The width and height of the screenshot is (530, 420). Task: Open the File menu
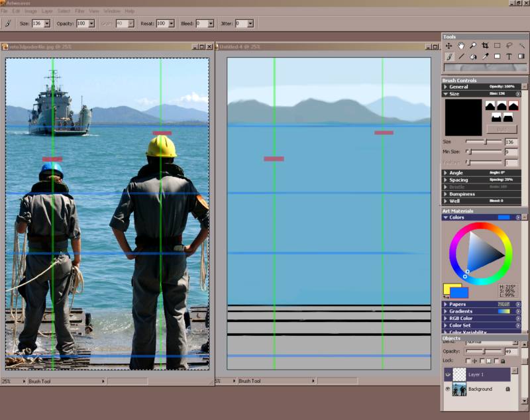pyautogui.click(x=4, y=11)
